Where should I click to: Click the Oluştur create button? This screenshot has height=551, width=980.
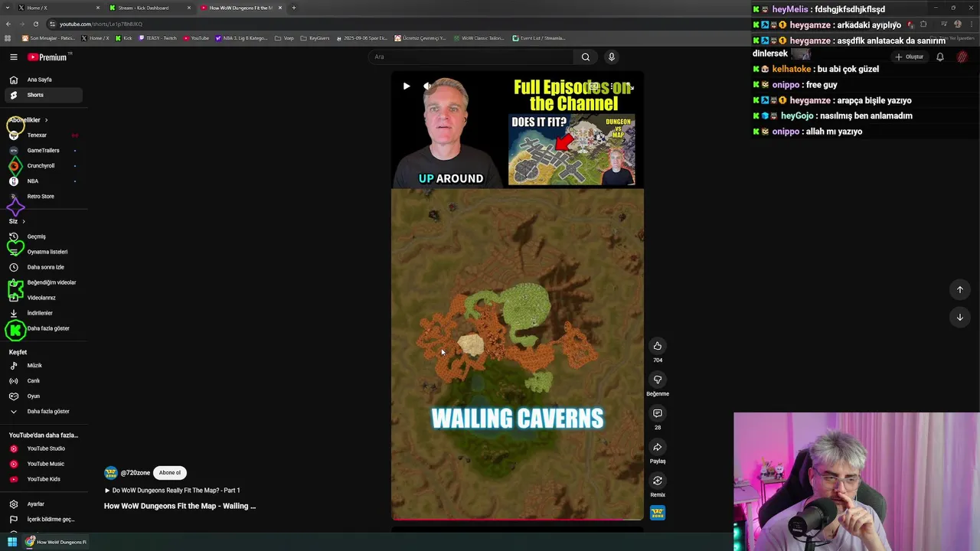[910, 57]
